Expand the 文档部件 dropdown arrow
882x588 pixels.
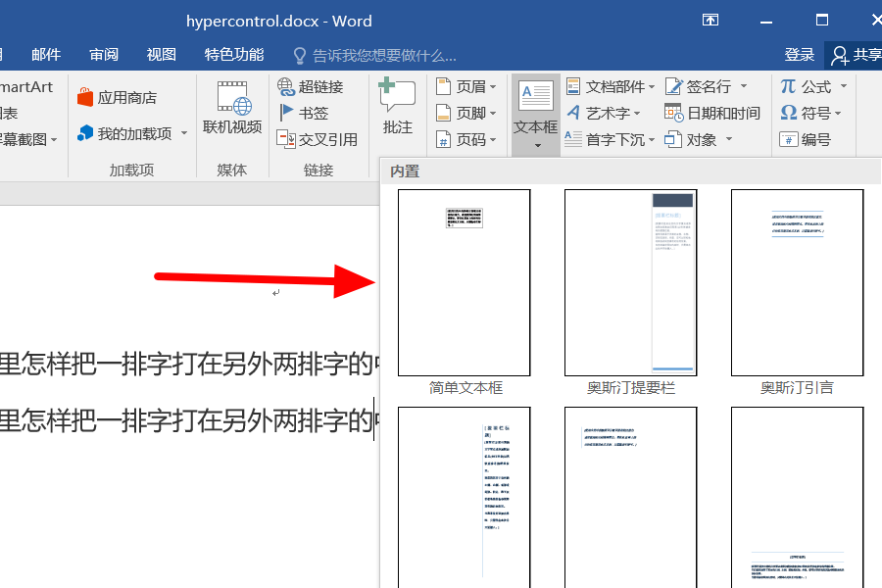[x=652, y=87]
